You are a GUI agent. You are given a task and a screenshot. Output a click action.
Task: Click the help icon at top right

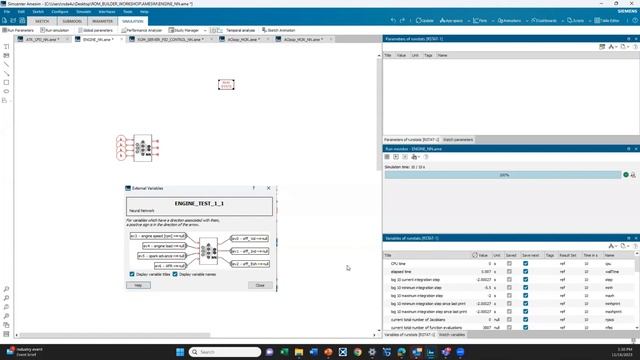tap(635, 20)
